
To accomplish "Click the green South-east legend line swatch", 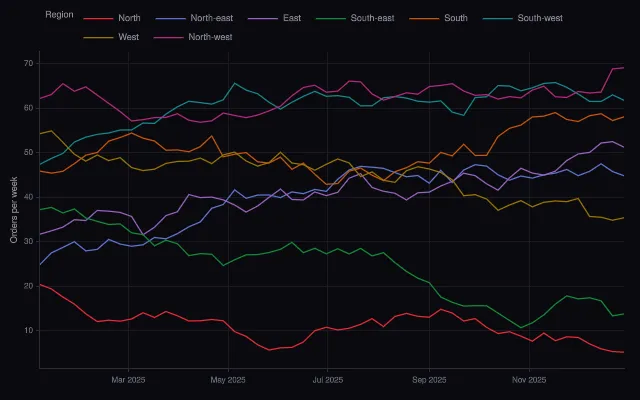I will tap(331, 19).
